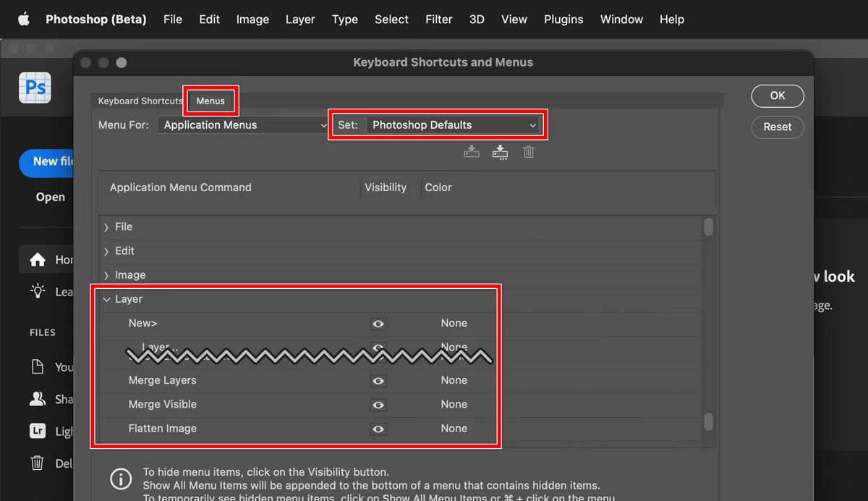The height and width of the screenshot is (501, 868).
Task: Click the Application Menu Command column header
Action: pyautogui.click(x=181, y=188)
